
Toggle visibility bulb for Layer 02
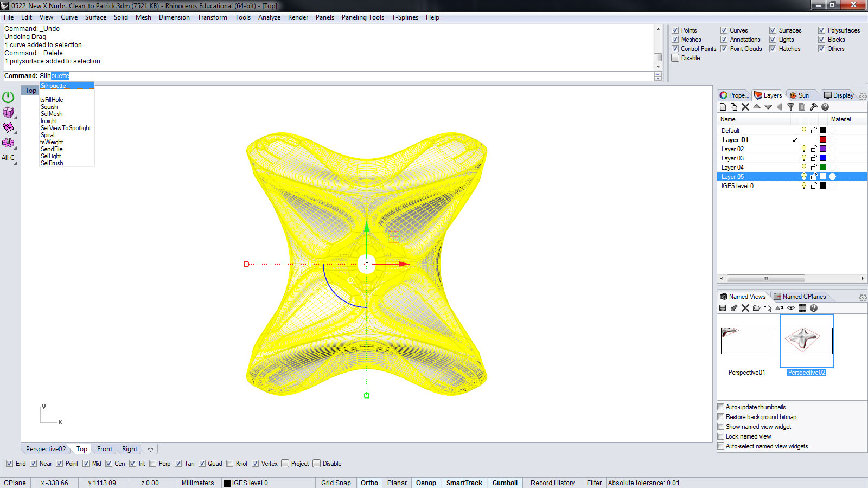point(804,149)
